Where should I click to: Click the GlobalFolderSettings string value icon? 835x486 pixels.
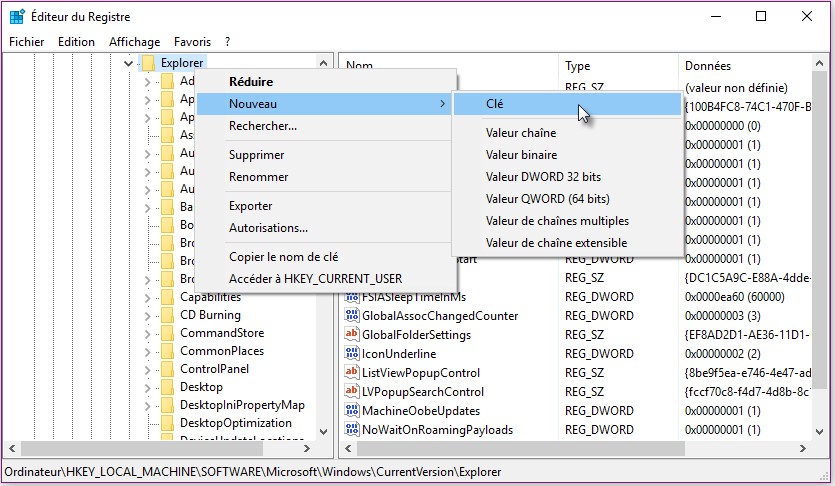pyautogui.click(x=352, y=335)
